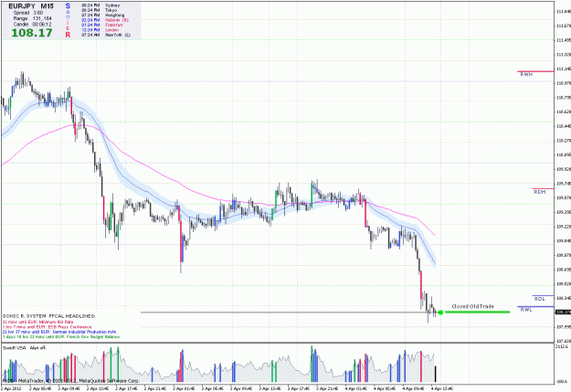Click the Sonic R System FFCAL Headlines title
Image resolution: width=571 pixels, height=392 pixels.
[48, 316]
